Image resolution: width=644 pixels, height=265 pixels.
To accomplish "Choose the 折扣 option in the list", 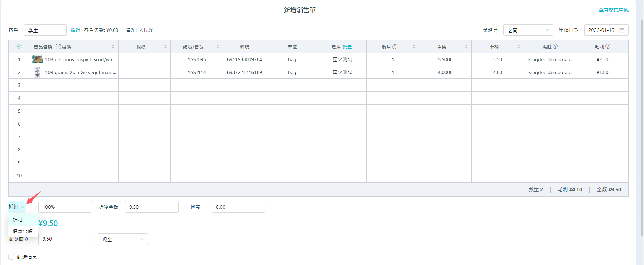I will [18, 220].
